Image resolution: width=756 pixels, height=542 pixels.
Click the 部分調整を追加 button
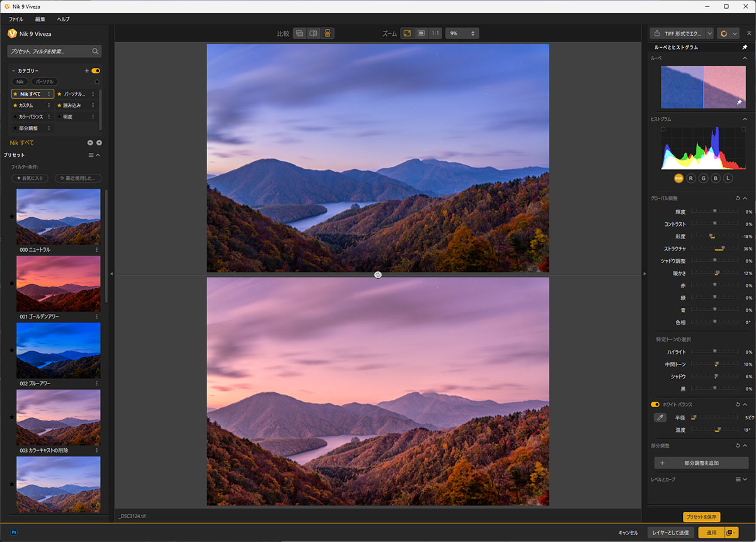[x=701, y=463]
